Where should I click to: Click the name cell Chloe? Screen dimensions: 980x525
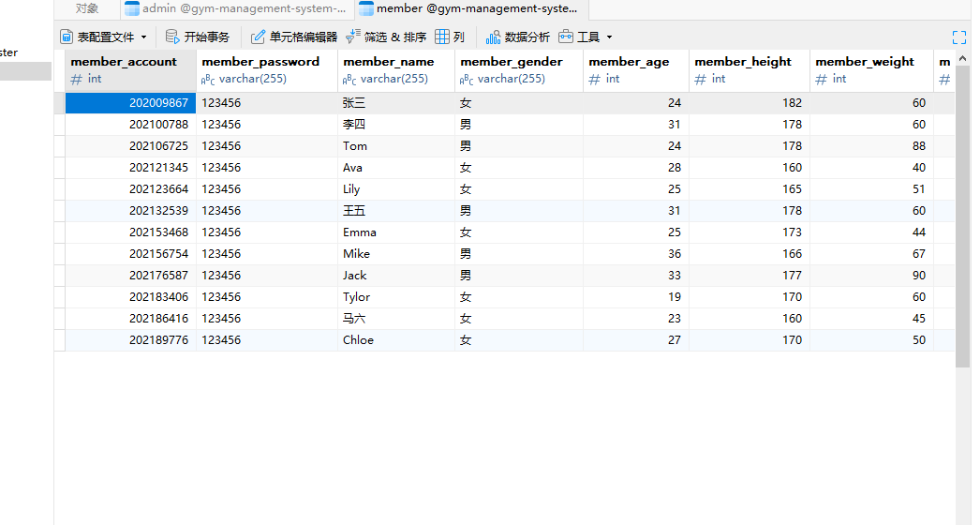click(x=396, y=340)
